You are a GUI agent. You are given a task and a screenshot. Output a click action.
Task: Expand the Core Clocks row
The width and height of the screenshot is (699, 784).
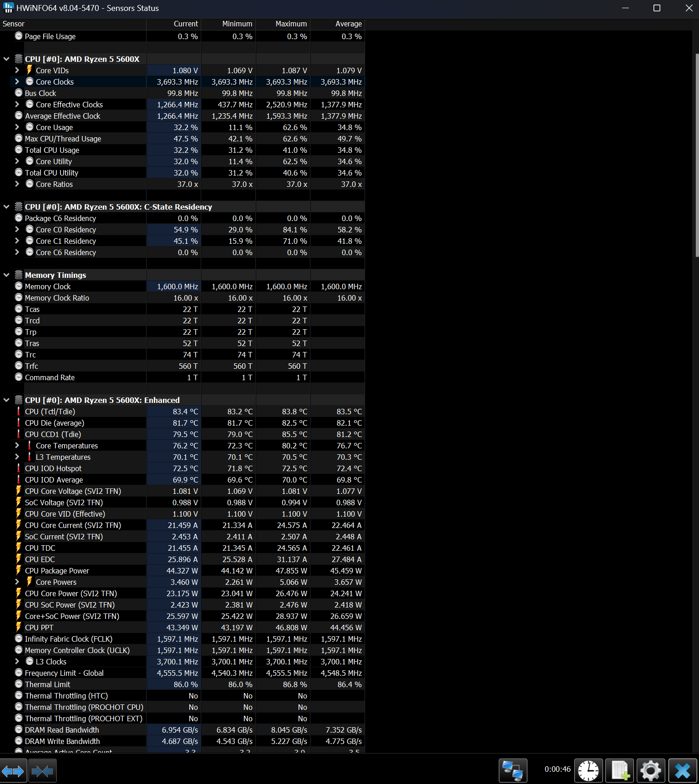(x=17, y=81)
